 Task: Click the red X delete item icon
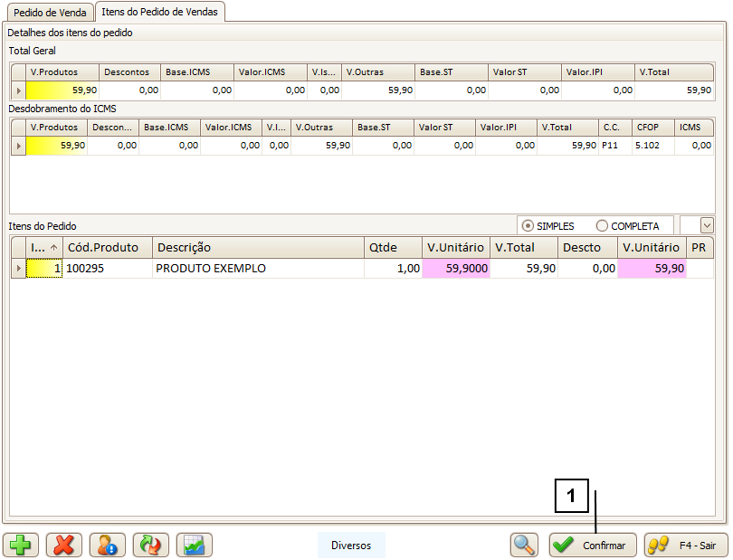click(64, 545)
